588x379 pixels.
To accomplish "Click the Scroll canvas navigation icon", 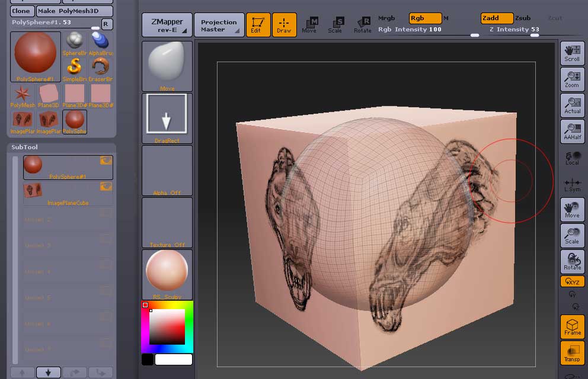I will 572,53.
